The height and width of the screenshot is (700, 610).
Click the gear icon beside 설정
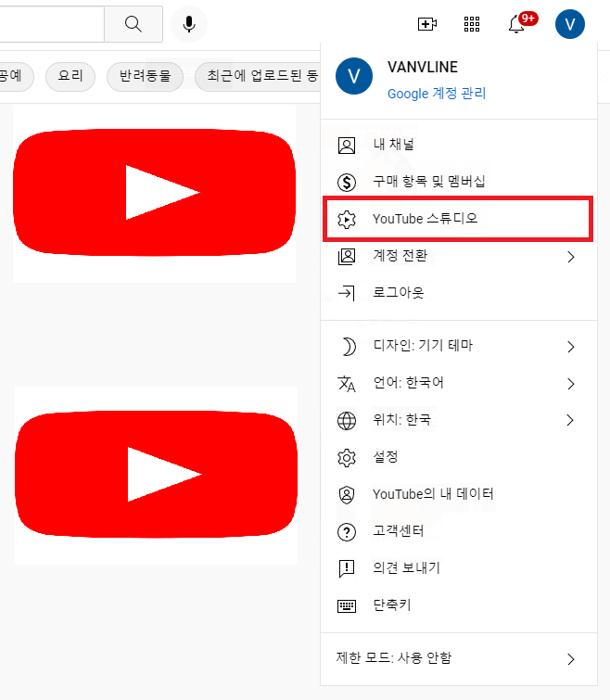pos(347,458)
